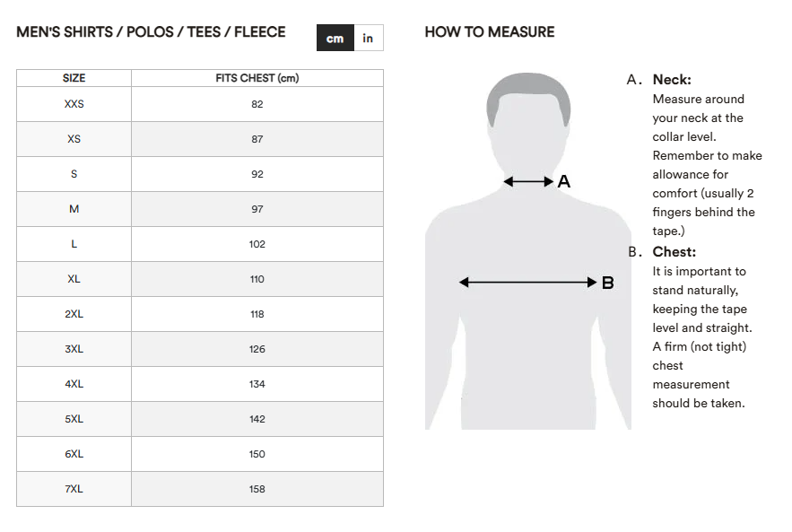Image resolution: width=792 pixels, height=532 pixels.
Task: Click the neck measurement arrow A
Action: point(528,181)
